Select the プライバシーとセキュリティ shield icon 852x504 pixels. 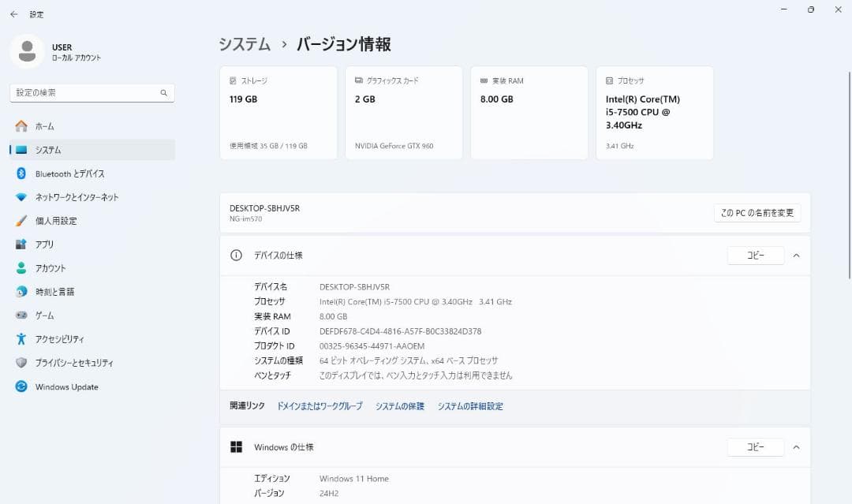pyautogui.click(x=20, y=362)
